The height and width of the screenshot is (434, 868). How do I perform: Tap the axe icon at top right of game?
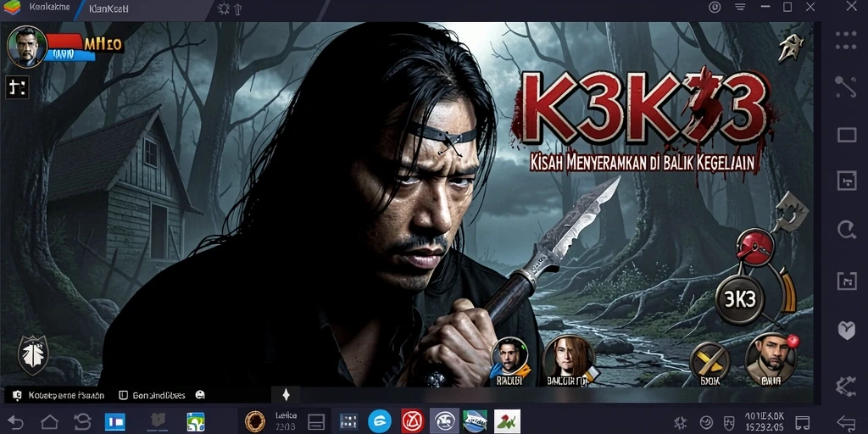[x=791, y=47]
